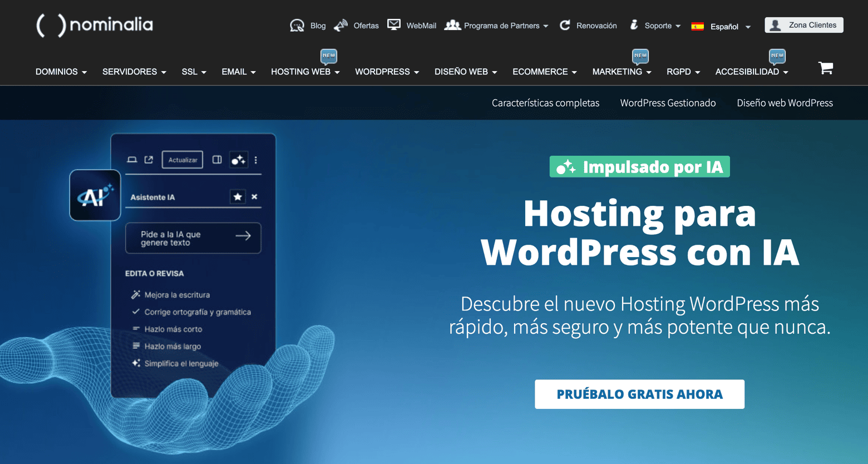Click the Actualizar button in the mockup
868x464 pixels.
[x=183, y=160]
